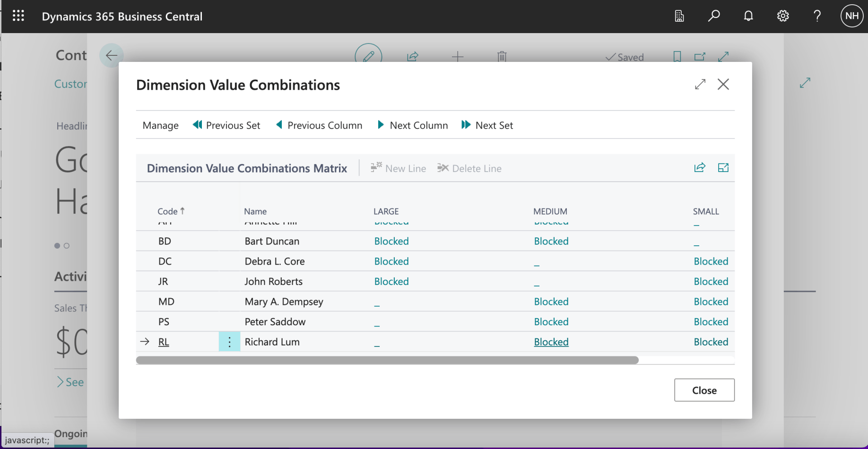Open the Manage menu
This screenshot has width=868, height=449.
pos(161,125)
